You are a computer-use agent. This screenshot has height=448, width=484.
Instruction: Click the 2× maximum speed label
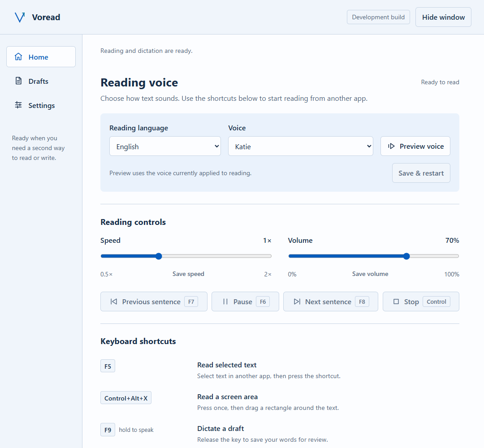pos(268,274)
